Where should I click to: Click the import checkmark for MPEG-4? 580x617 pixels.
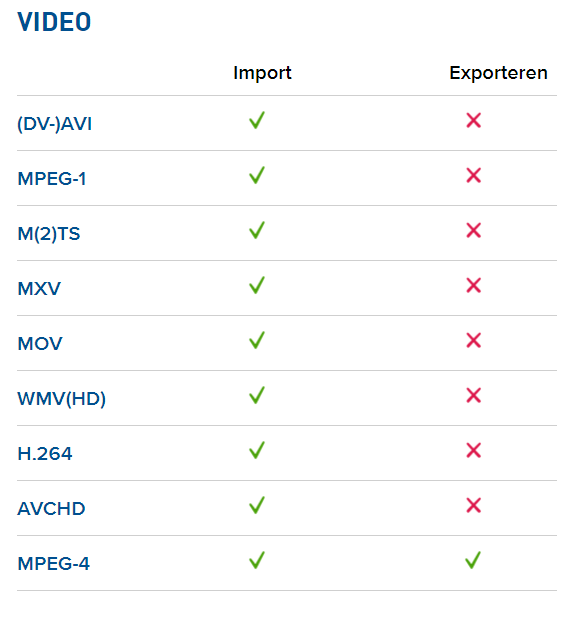pyautogui.click(x=257, y=560)
